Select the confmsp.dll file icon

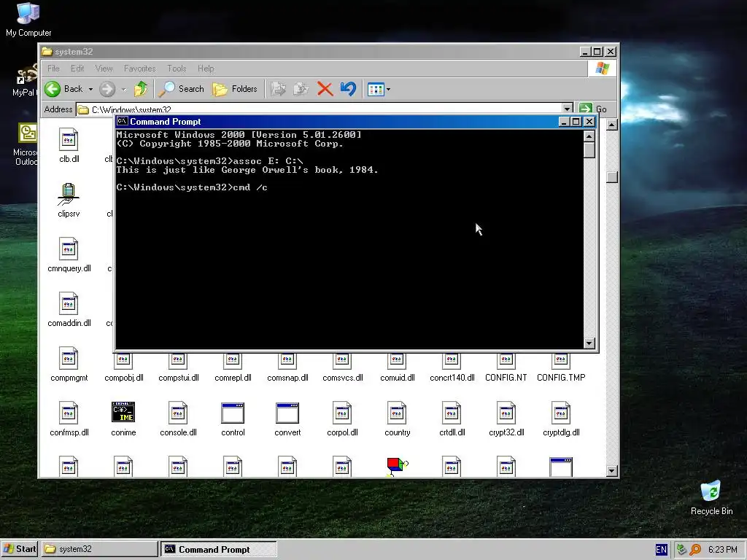tap(69, 413)
